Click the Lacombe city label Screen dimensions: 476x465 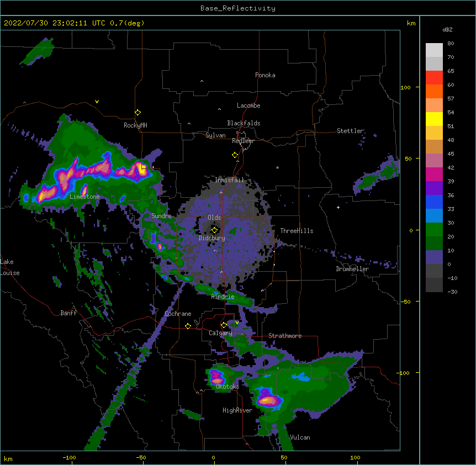pyautogui.click(x=248, y=105)
